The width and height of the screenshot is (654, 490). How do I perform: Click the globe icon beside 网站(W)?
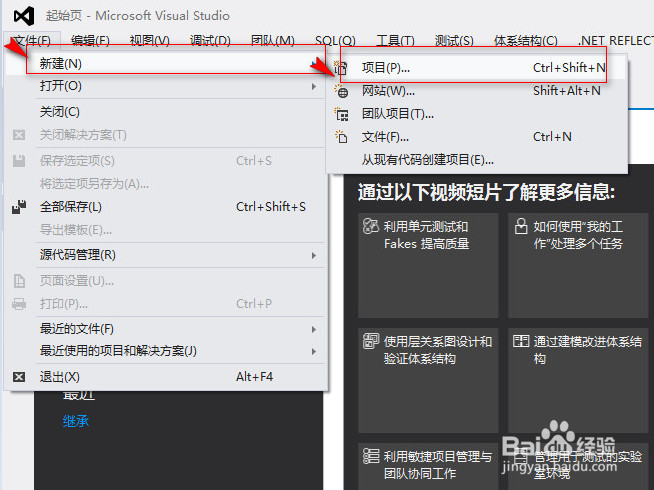coord(341,91)
